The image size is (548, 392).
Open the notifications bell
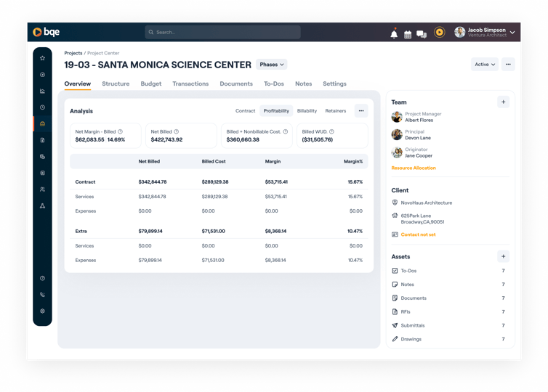pos(394,33)
